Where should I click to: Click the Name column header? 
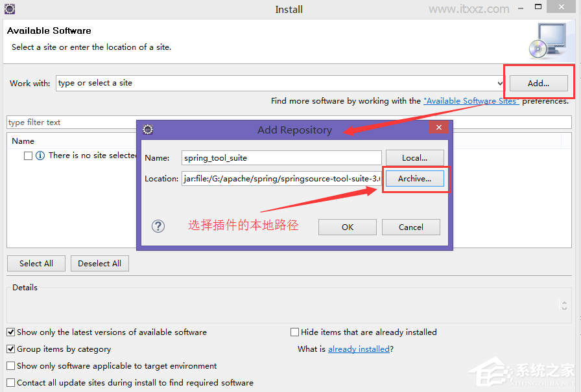(x=23, y=141)
